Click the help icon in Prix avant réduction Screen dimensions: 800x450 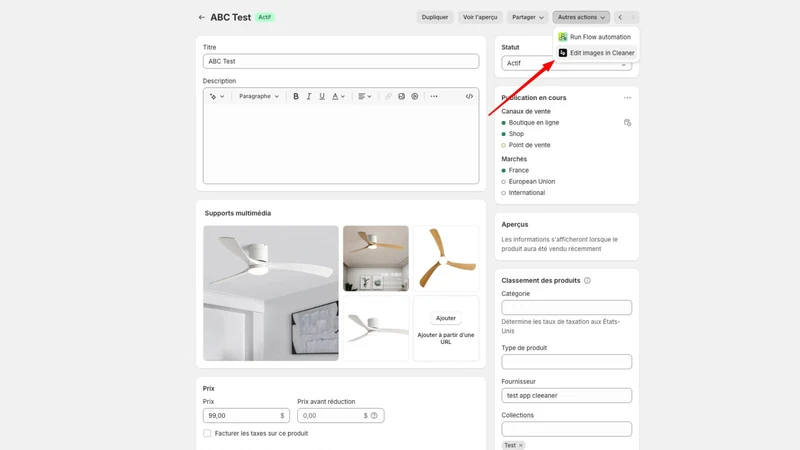click(x=374, y=416)
